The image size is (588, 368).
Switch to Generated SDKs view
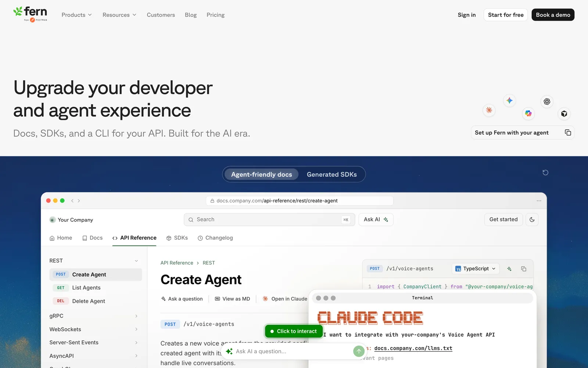pos(332,174)
